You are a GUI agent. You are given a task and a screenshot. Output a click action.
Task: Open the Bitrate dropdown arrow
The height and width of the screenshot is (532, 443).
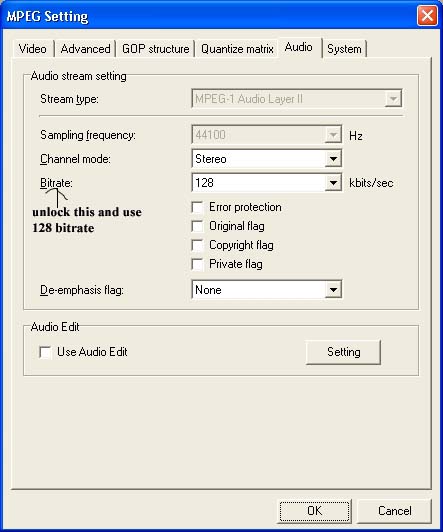pos(333,183)
